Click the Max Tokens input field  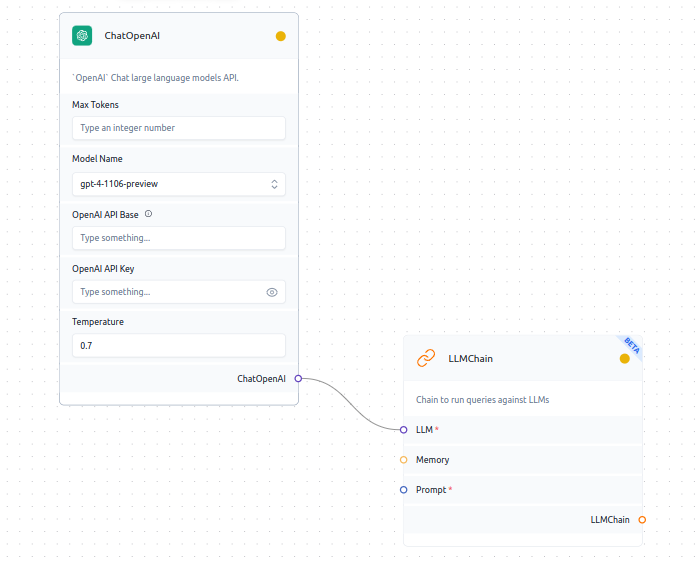pyautogui.click(x=178, y=128)
